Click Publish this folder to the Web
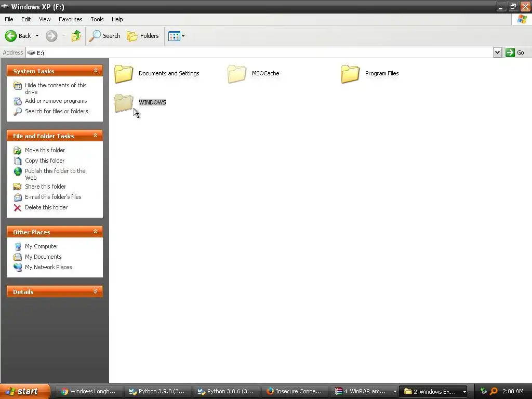 [55, 174]
